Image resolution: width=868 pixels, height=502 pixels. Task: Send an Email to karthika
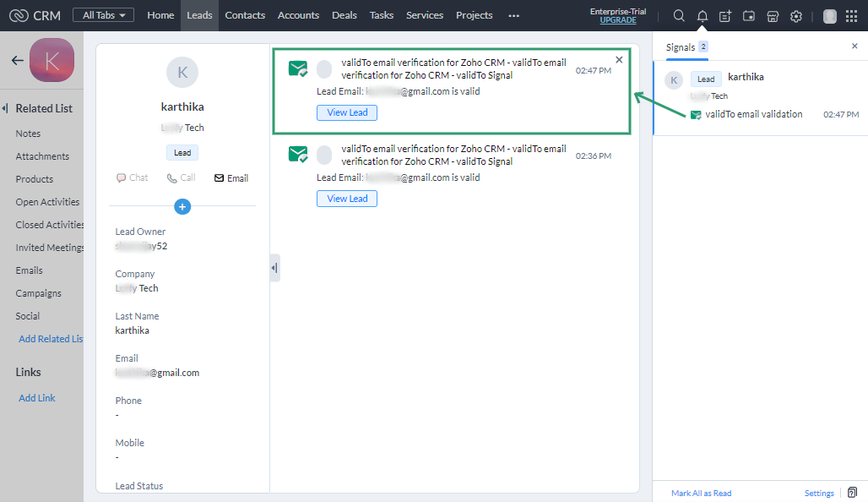pos(231,177)
